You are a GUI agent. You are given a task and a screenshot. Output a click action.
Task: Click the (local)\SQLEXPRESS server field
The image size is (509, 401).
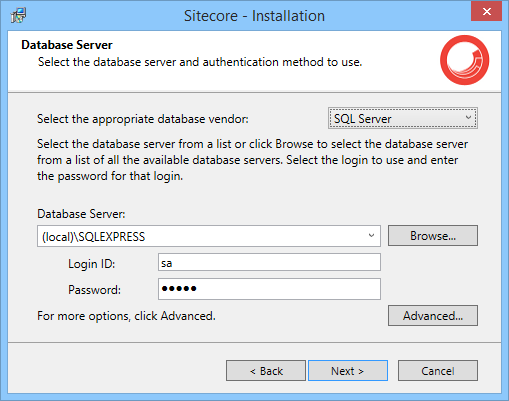click(209, 236)
